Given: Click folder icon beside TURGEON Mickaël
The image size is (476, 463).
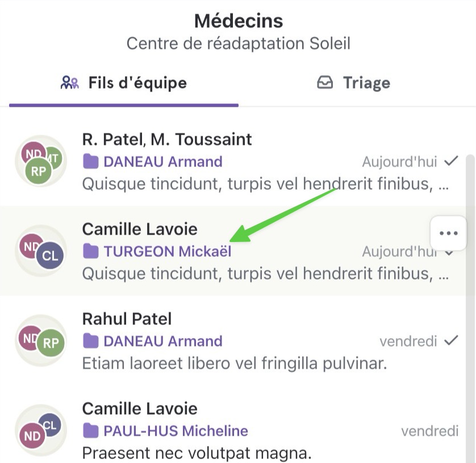Looking at the screenshot, I should [90, 252].
